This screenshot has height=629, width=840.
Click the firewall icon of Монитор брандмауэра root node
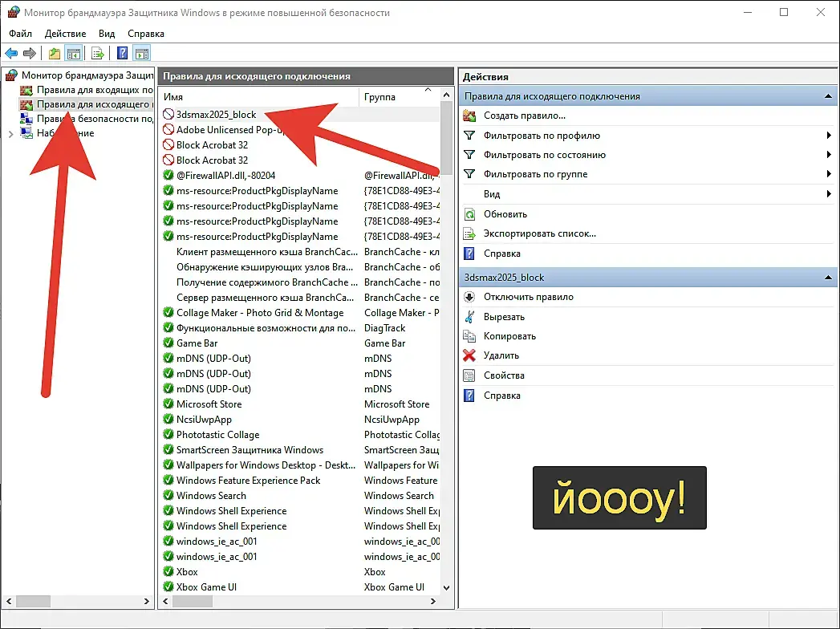[x=11, y=75]
